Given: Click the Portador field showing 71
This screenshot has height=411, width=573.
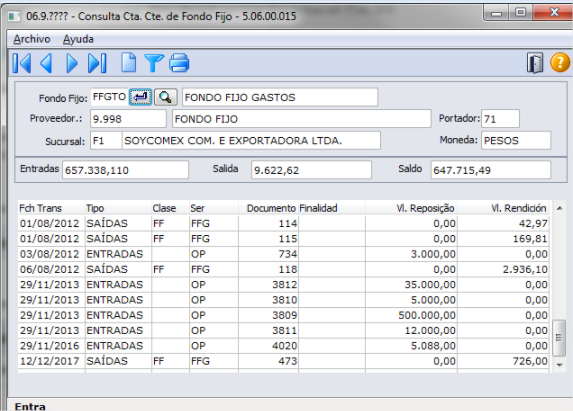Looking at the screenshot, I should [500, 119].
